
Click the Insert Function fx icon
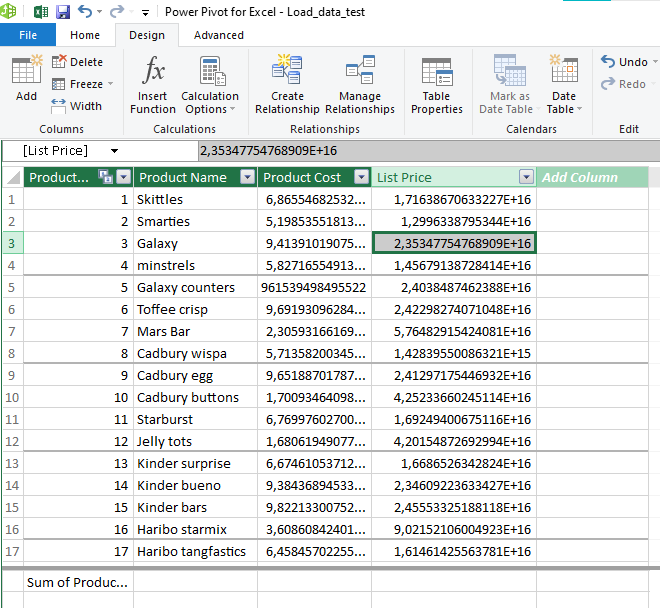click(x=153, y=84)
